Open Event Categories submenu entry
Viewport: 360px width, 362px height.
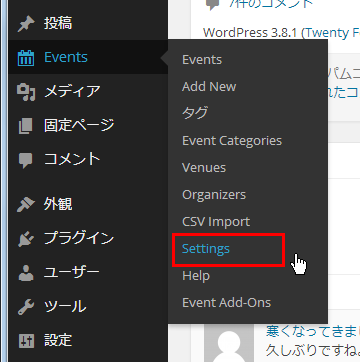tap(232, 141)
